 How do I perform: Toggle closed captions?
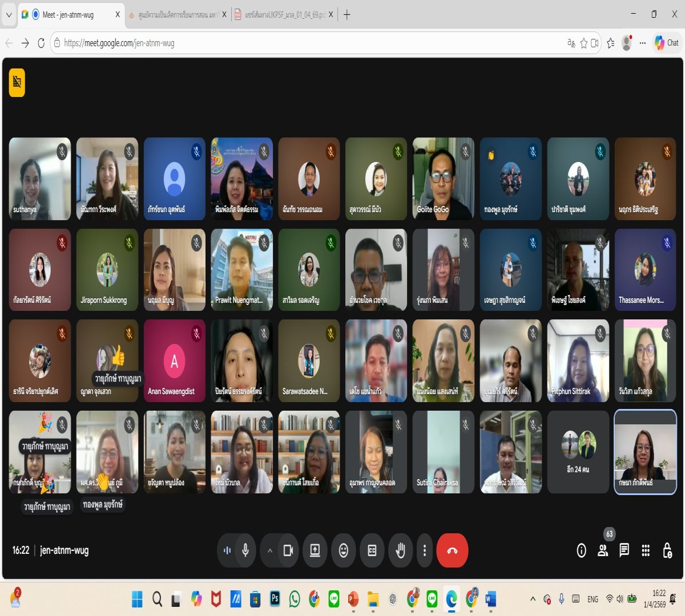[x=372, y=550]
